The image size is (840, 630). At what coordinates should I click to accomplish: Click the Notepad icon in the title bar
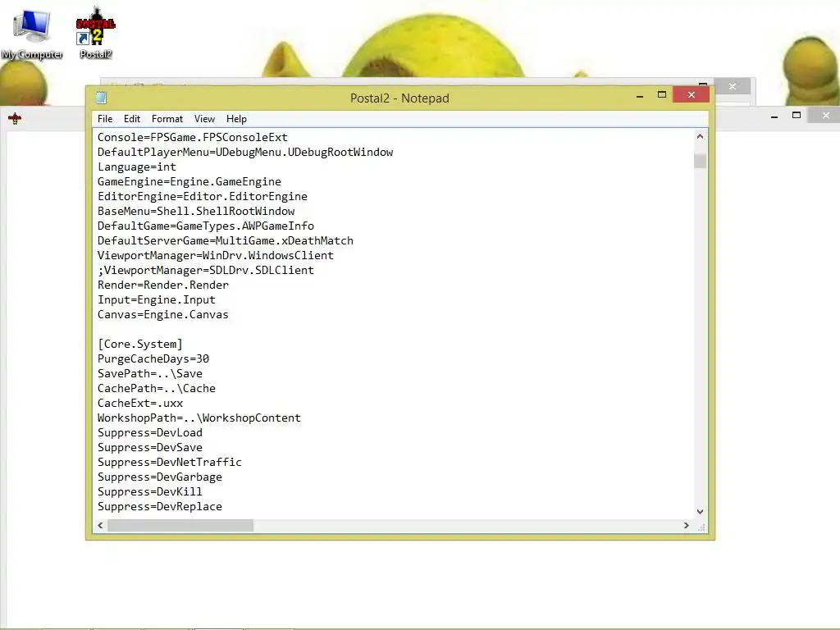[x=101, y=98]
